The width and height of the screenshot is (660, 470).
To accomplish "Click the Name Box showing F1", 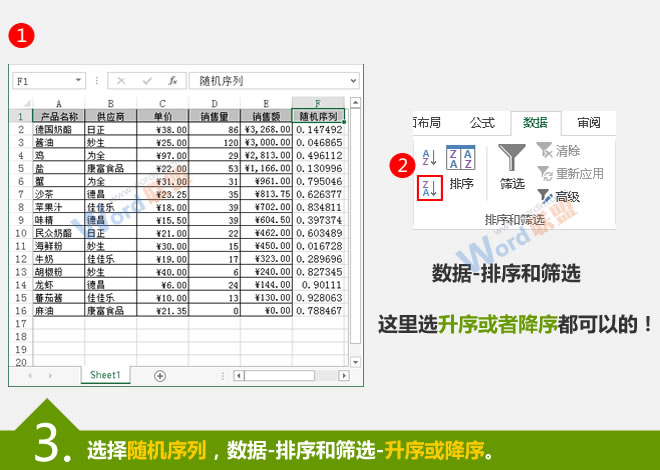I will 49,81.
